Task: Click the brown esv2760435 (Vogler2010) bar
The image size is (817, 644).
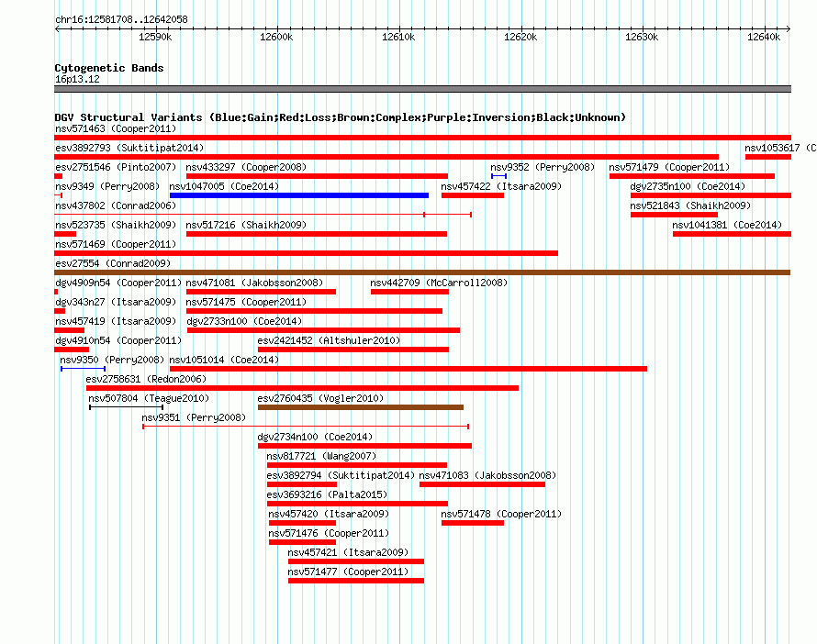Action: point(361,407)
